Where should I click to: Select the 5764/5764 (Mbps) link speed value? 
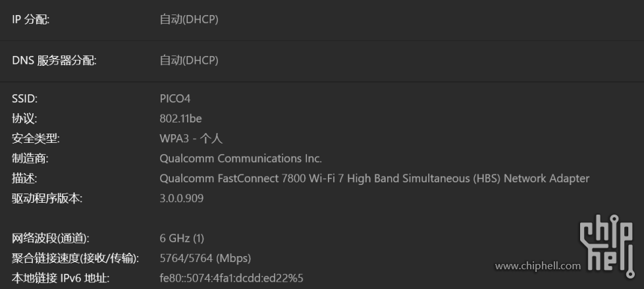pos(205,258)
